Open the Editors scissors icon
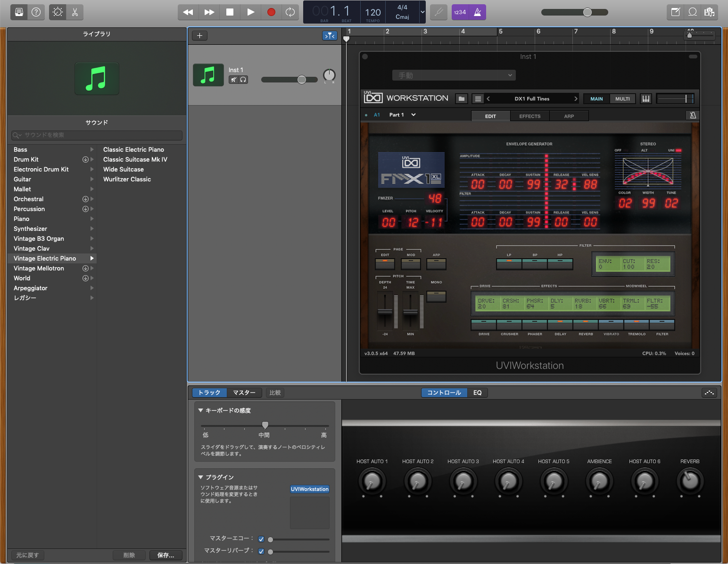Screen dimensions: 728x564 tap(75, 12)
